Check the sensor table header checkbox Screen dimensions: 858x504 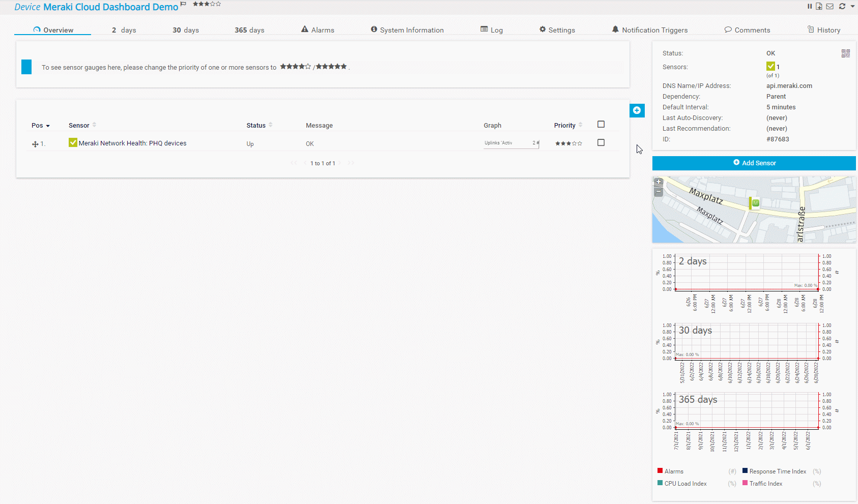(600, 124)
